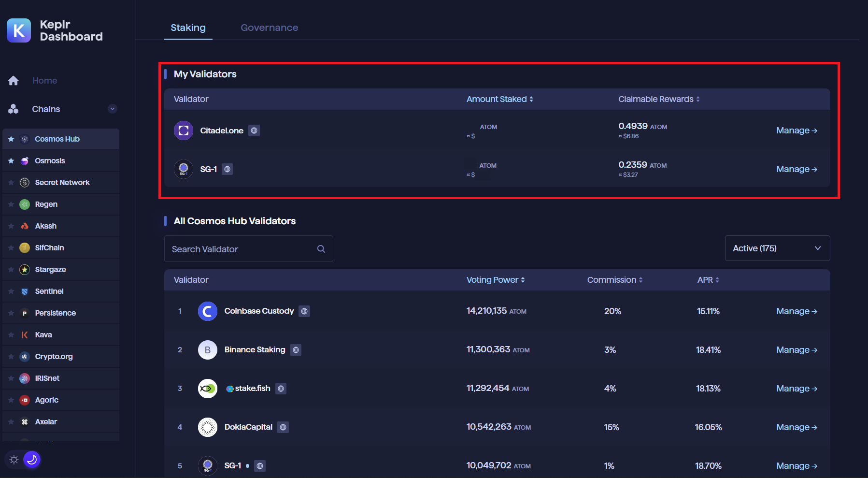Favorite the Regen star
The width and height of the screenshot is (868, 478).
(11, 204)
